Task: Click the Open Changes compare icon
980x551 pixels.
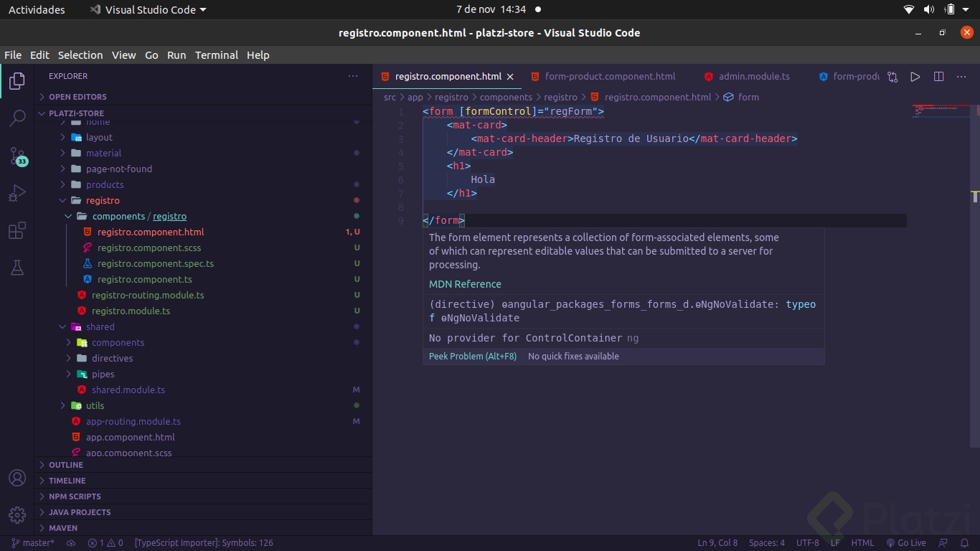Action: point(892,77)
